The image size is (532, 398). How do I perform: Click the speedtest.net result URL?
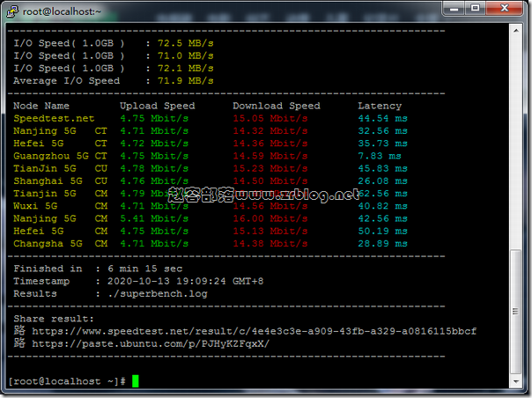[x=254, y=331]
